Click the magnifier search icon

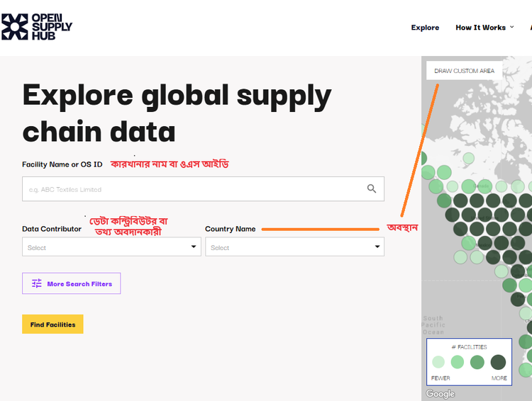point(372,189)
